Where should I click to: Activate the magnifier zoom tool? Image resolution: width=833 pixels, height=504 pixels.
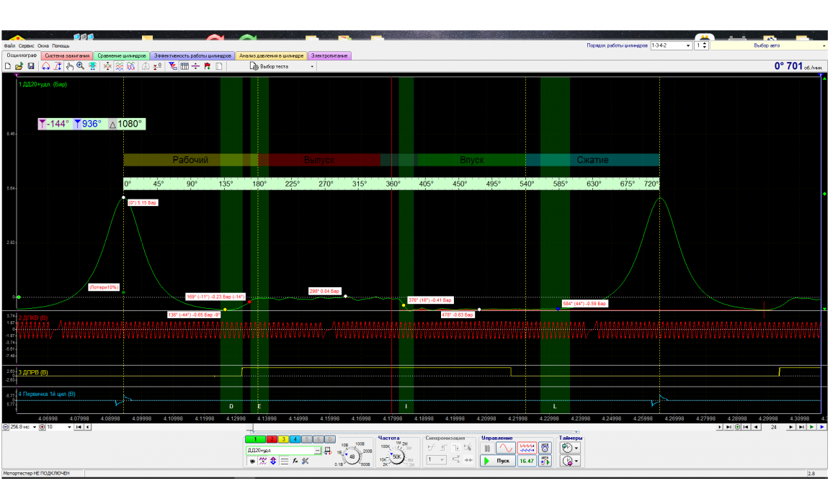[81, 66]
